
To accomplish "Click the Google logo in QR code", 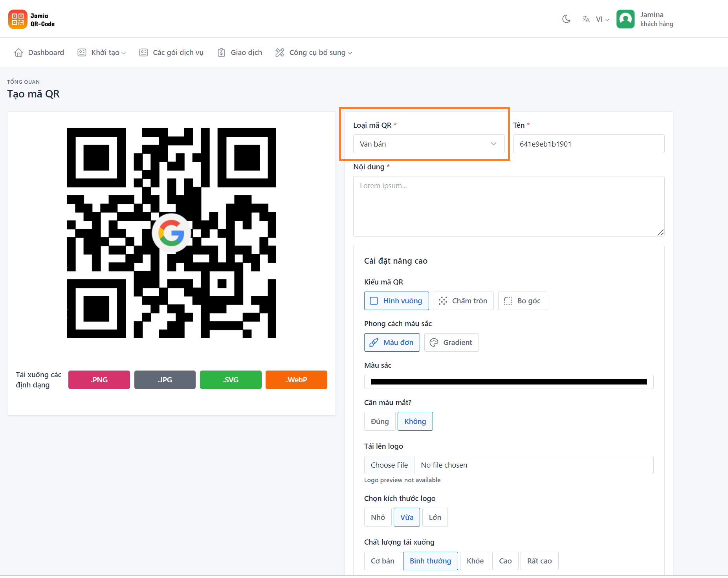I will (x=171, y=233).
